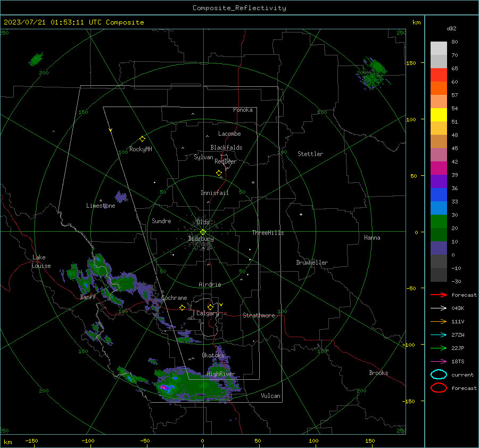
Task: Click the Okotoks city label
Action: [213, 355]
